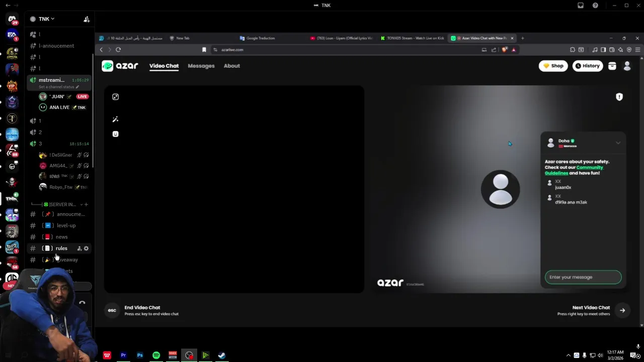This screenshot has height=362, width=644.
Task: Open Azar profile avatar icon
Action: click(627, 66)
